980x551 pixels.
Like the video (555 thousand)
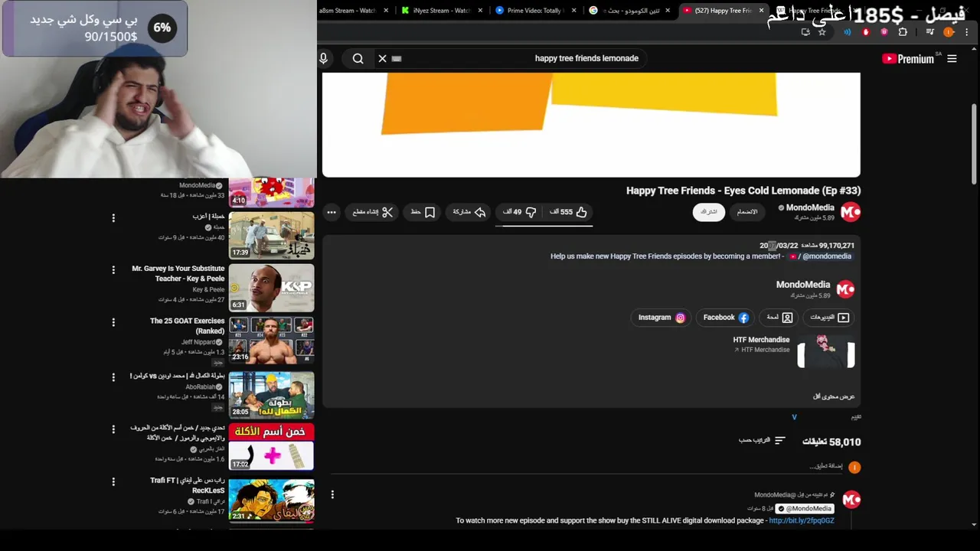[x=568, y=212]
